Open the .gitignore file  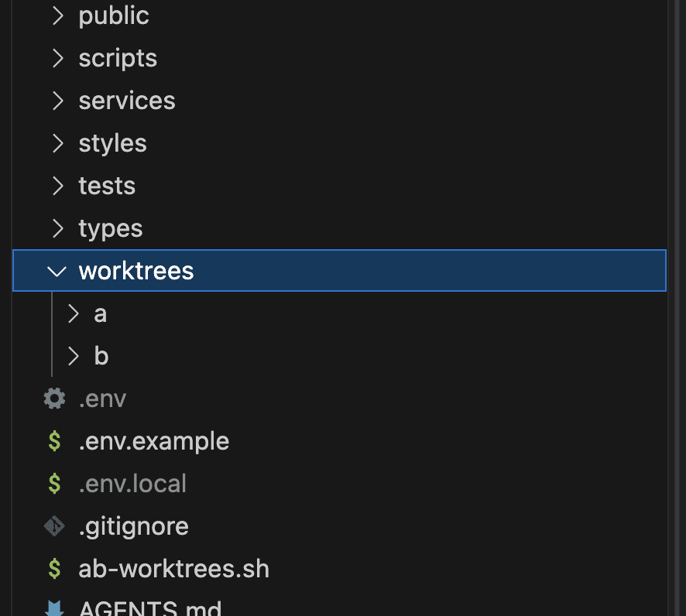(x=133, y=526)
